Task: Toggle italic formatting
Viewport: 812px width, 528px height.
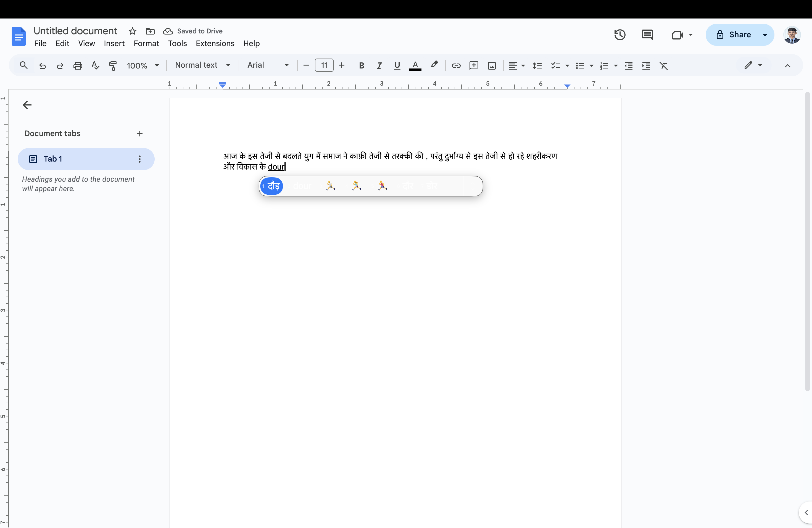Action: point(379,65)
